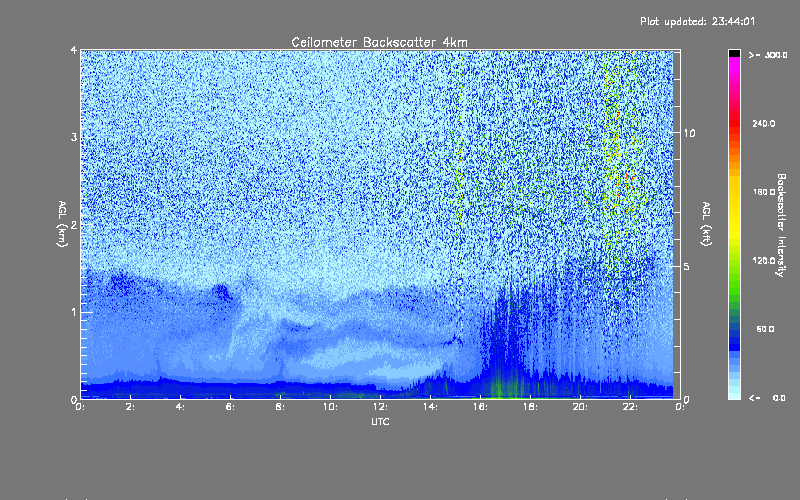Click the "AGL (km)" left axis label
Viewport: 800px width, 500px height.
62,224
